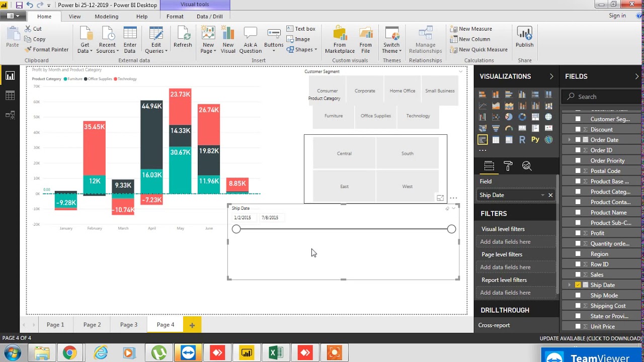Pick the Python visual icon
The height and width of the screenshot is (362, 644).
click(x=535, y=139)
